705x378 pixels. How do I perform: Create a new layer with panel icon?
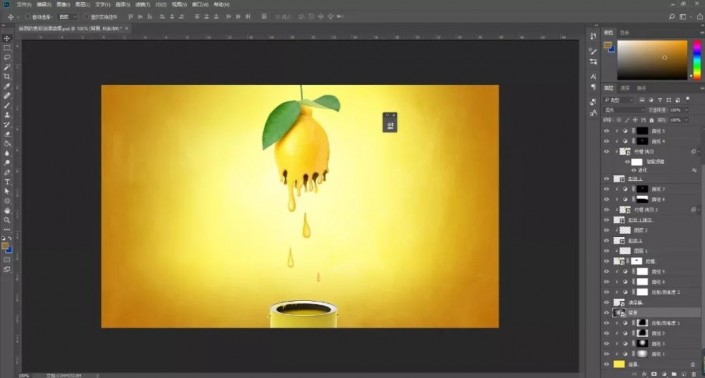pos(683,374)
